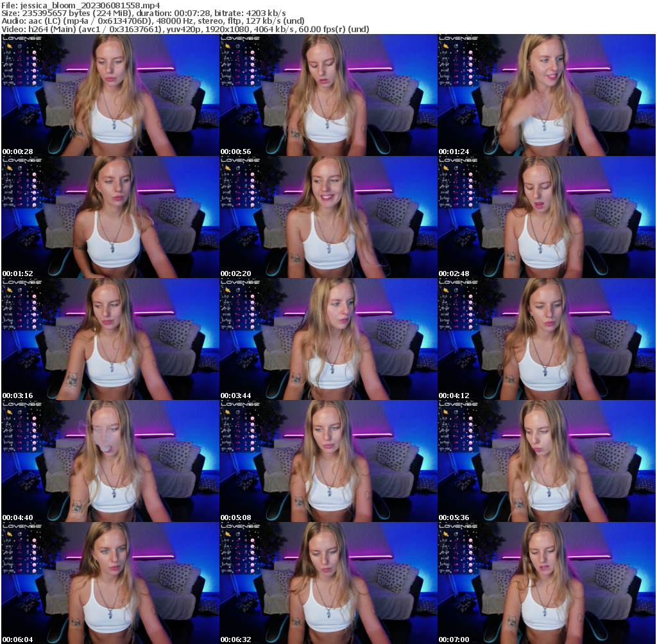Click the Lovense toy icon for the 101-300 tip tier
Screen dimensions: 657x644
pyautogui.click(x=34, y=82)
